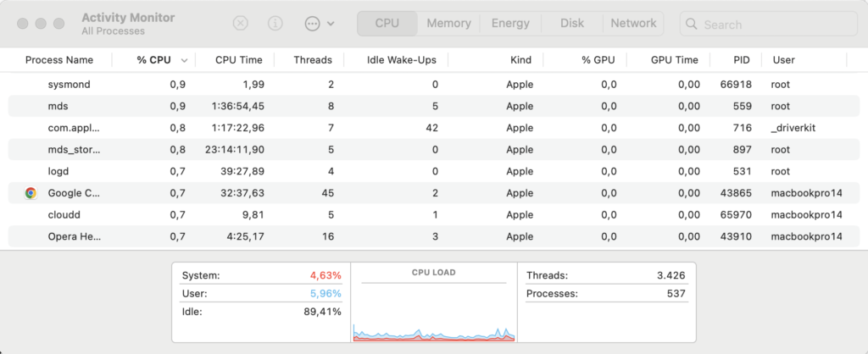Click the User 5,96% value

tap(325, 294)
